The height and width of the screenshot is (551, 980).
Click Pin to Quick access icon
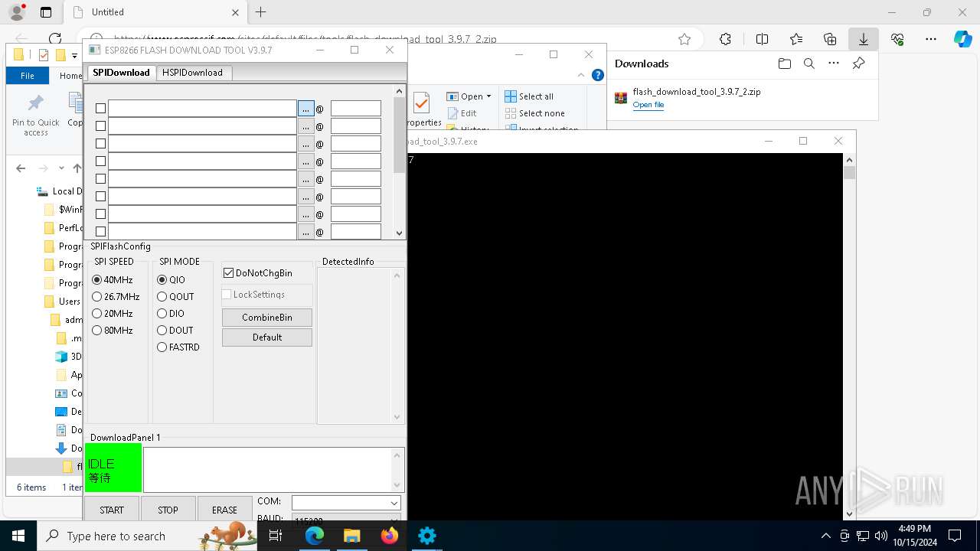click(x=35, y=116)
